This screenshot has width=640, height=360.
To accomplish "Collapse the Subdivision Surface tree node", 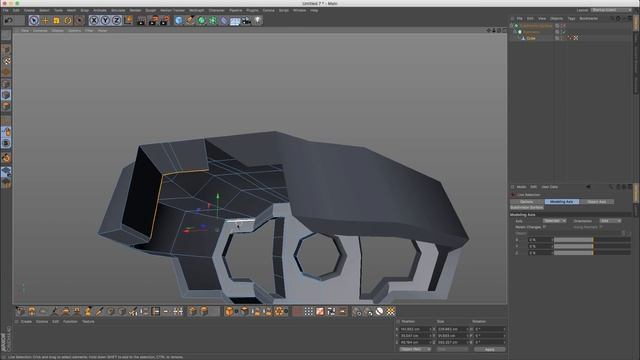I will point(512,26).
